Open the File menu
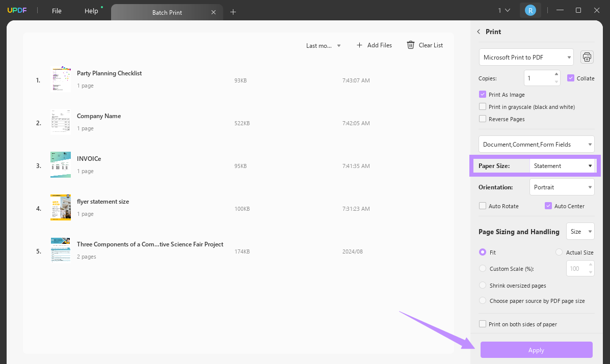Screen dimensions: 610x364 click(57, 11)
